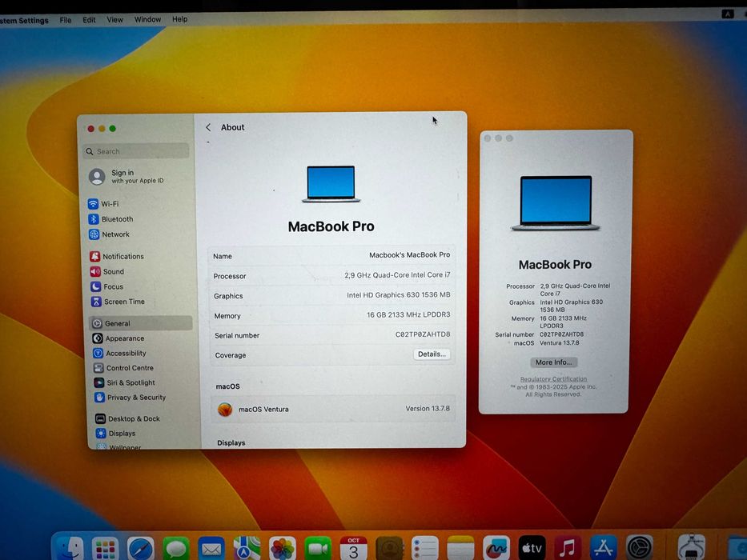Click the Search field in System Settings

(136, 151)
